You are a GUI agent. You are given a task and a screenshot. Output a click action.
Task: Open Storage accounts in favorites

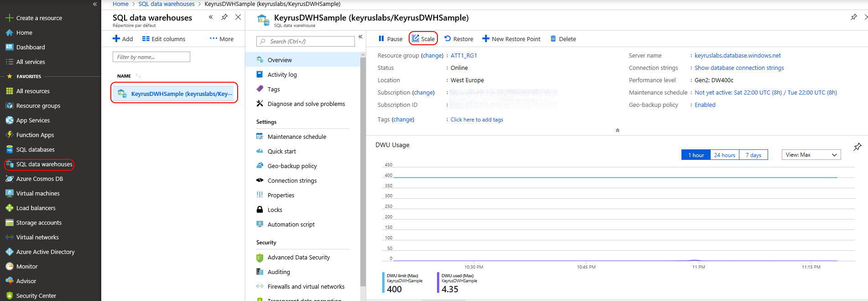click(39, 222)
